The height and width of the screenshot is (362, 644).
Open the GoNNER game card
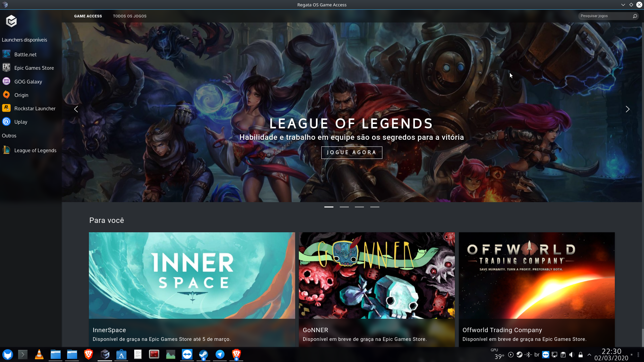coord(377,289)
